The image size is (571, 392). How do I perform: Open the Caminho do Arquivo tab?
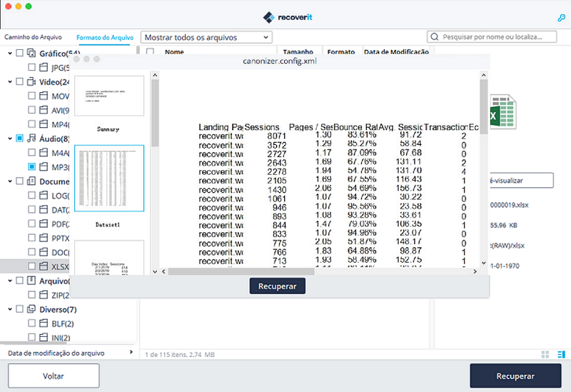[x=33, y=37]
